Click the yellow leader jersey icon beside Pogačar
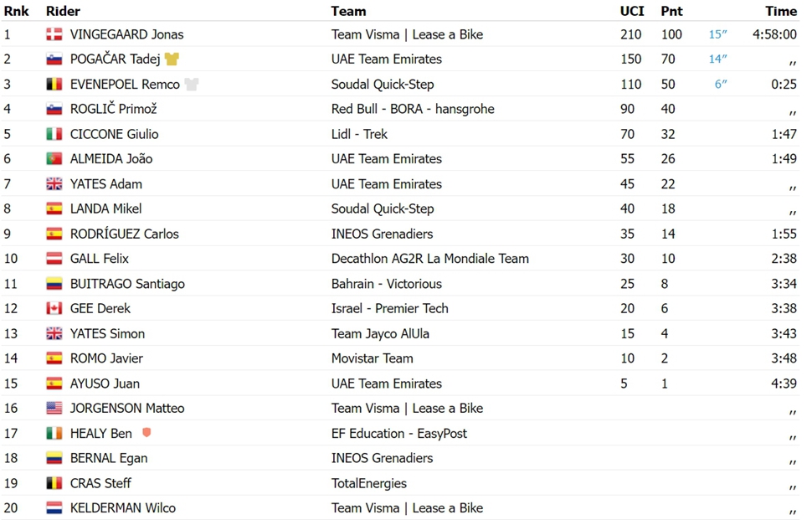812x520 pixels. pyautogui.click(x=172, y=59)
